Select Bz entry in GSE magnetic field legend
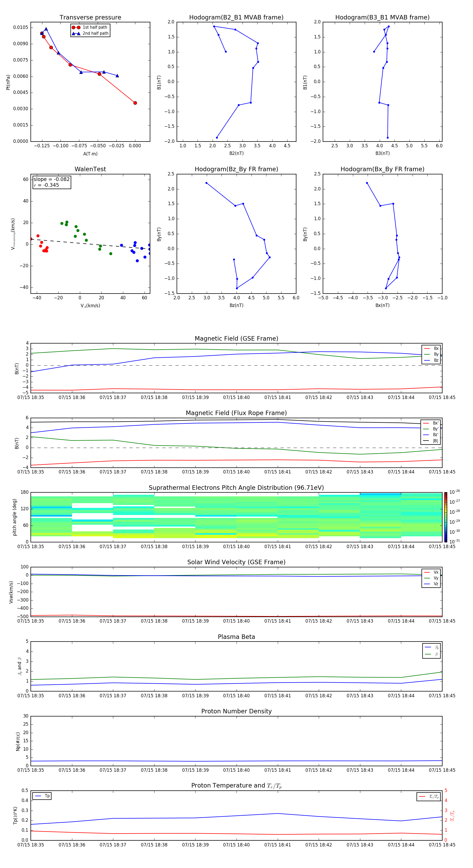Screen dimensions: 473x868 tap(431, 360)
